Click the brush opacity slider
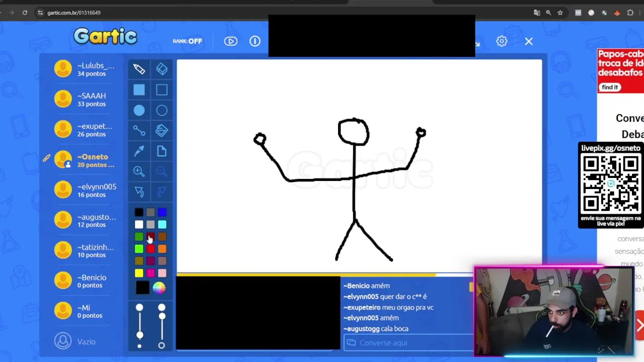The height and width of the screenshot is (362, 644). 162,325
